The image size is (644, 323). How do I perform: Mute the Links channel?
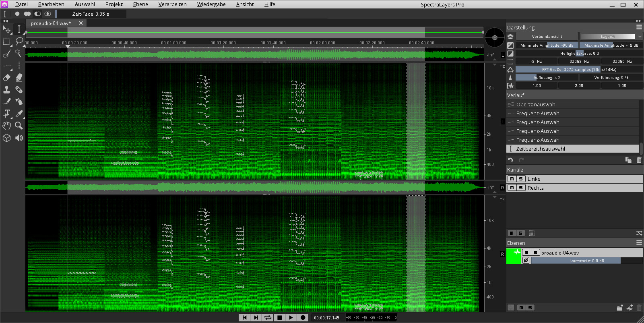tap(512, 179)
